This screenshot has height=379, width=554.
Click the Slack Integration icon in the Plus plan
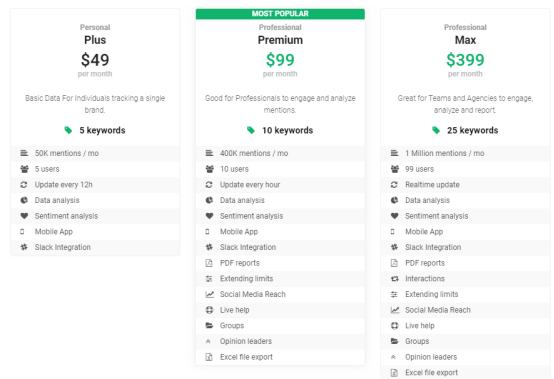[x=24, y=247]
